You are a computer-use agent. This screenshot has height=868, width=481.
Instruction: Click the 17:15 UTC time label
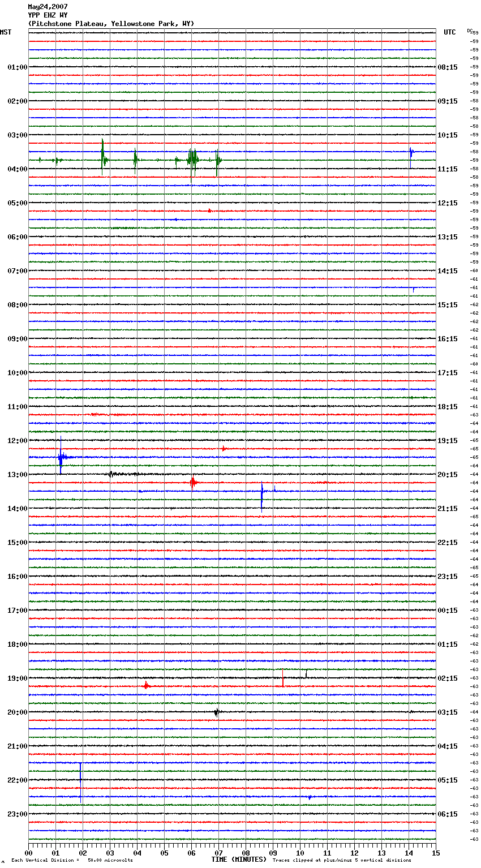click(448, 373)
